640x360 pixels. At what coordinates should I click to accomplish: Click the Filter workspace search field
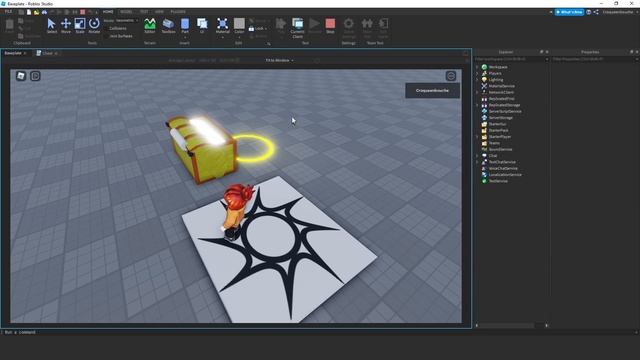tap(511, 60)
